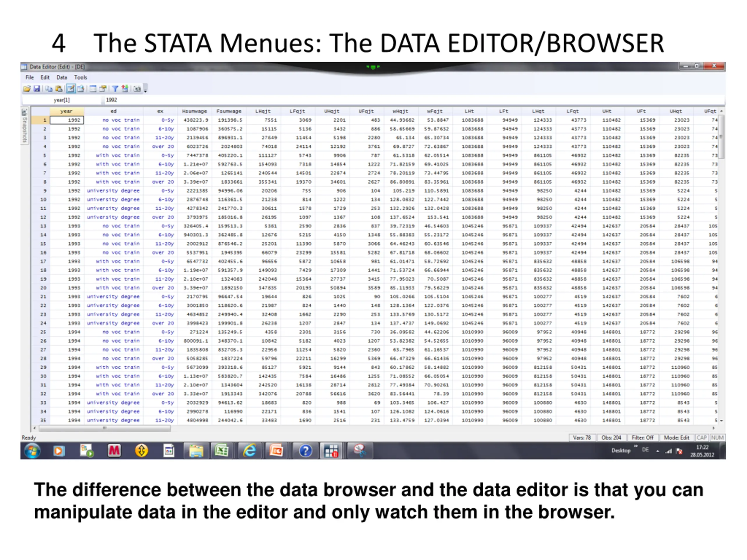Image resolution: width=747 pixels, height=560 pixels.
Task: Click the document page taskbar icon
Action: (x=169, y=451)
